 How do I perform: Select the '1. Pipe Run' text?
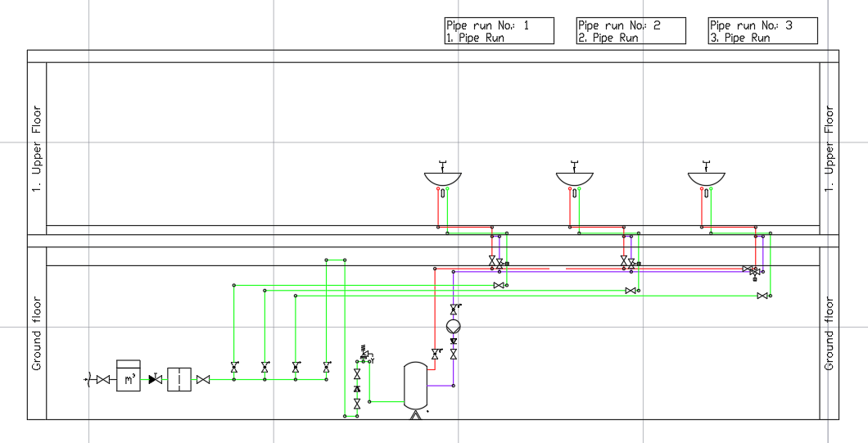click(475, 38)
